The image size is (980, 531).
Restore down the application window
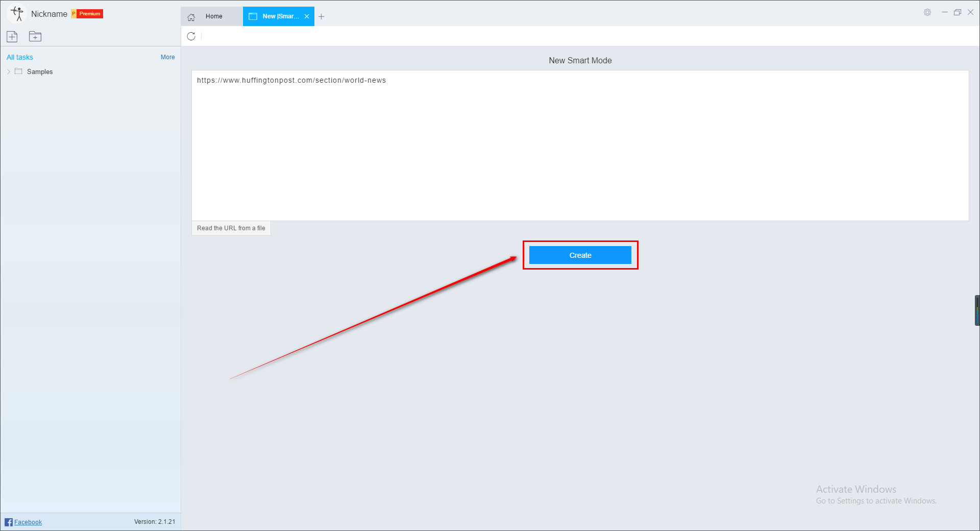(x=958, y=12)
